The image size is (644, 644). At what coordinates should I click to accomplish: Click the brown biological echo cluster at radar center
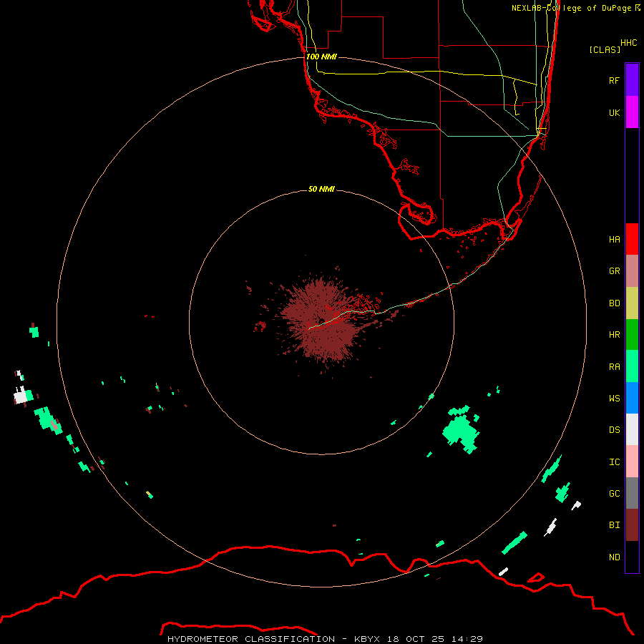tap(321, 323)
